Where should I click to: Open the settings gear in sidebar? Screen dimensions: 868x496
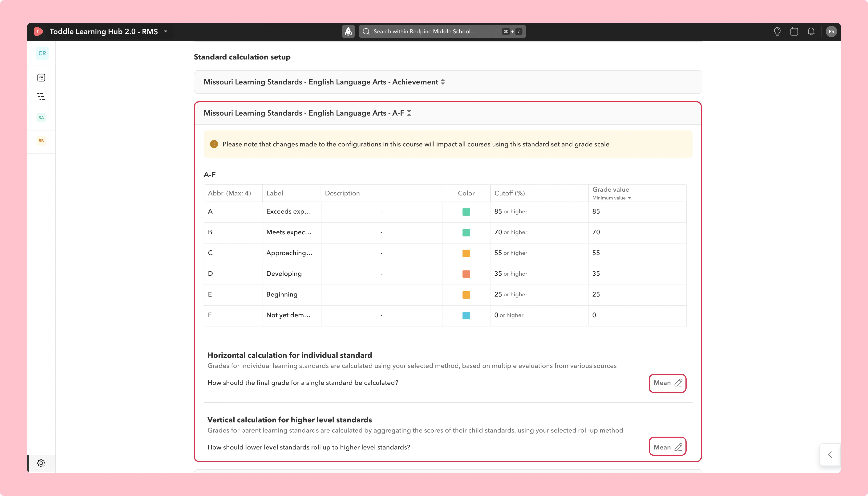point(41,463)
